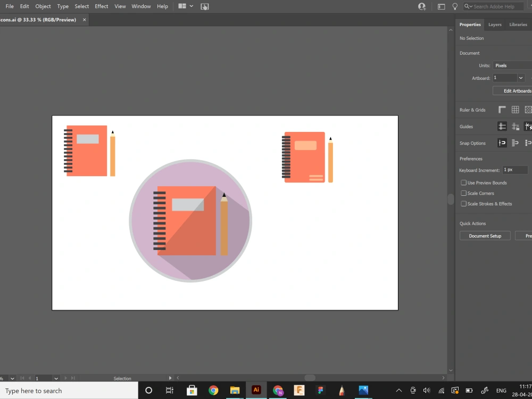Screen dimensions: 532x399
Task: Open the Object menu
Action: [x=43, y=6]
